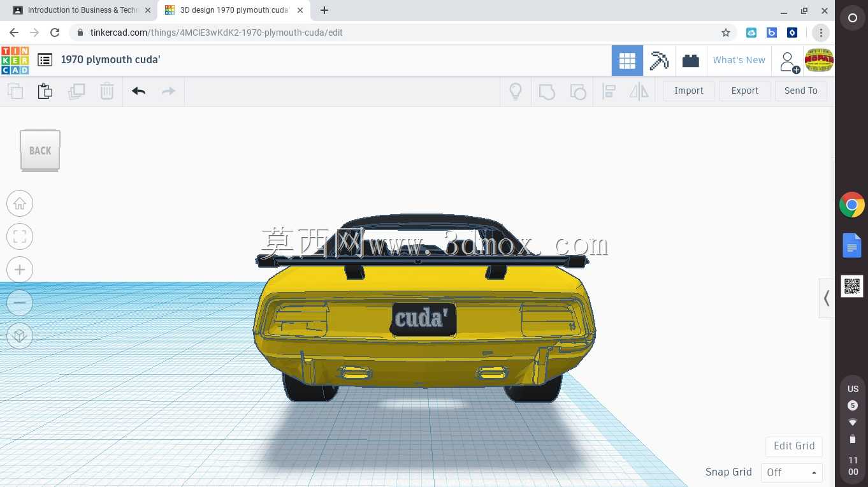Reload the Tinkercad page
The image size is (868, 487).
55,33
